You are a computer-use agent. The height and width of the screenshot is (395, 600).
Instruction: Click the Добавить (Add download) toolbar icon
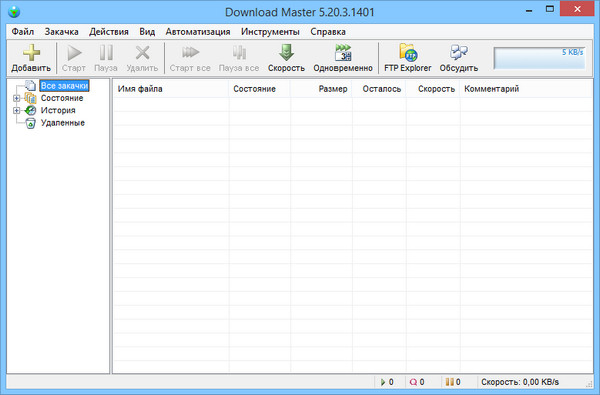click(x=31, y=53)
